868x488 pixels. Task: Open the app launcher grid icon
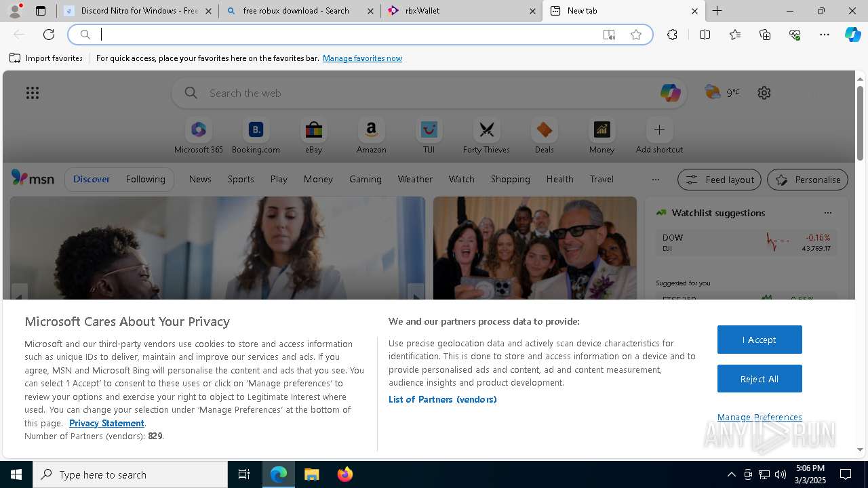[33, 93]
